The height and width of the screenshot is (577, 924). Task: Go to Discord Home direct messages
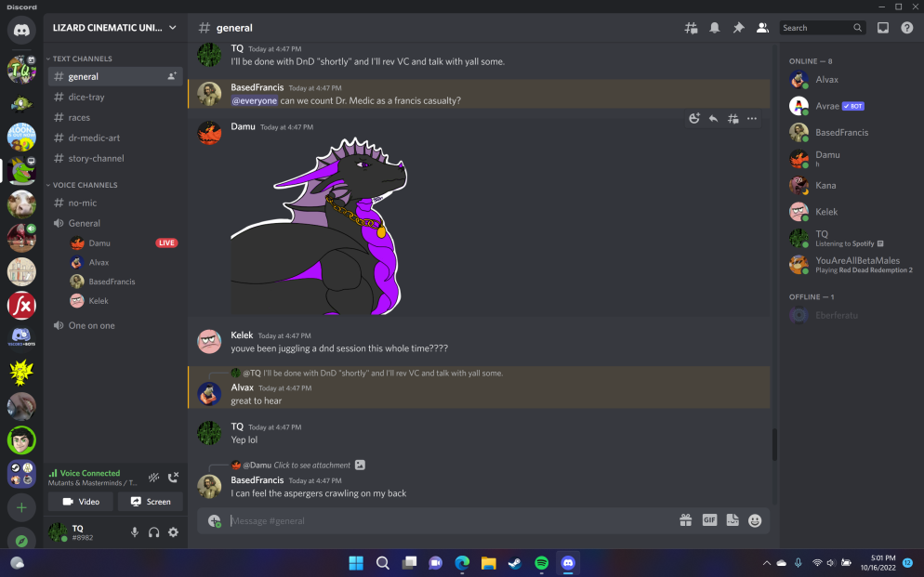(x=21, y=30)
